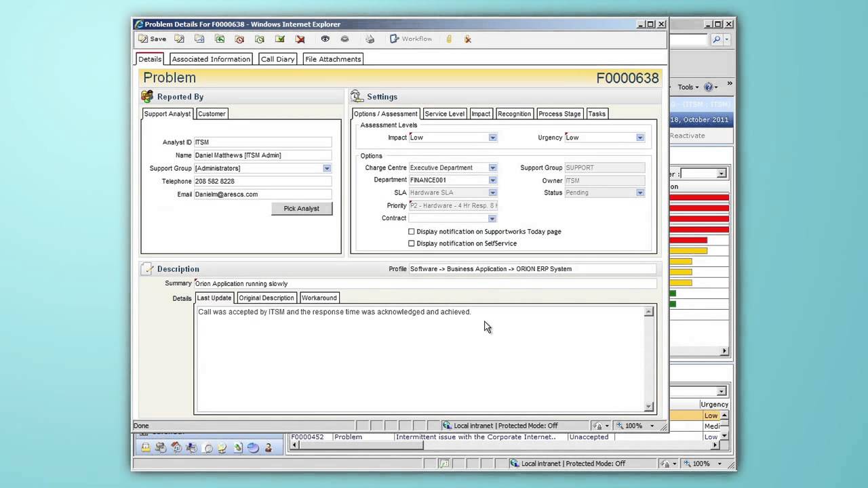
Task: Open the Urgency dropdown in Assessment Levels
Action: point(639,138)
